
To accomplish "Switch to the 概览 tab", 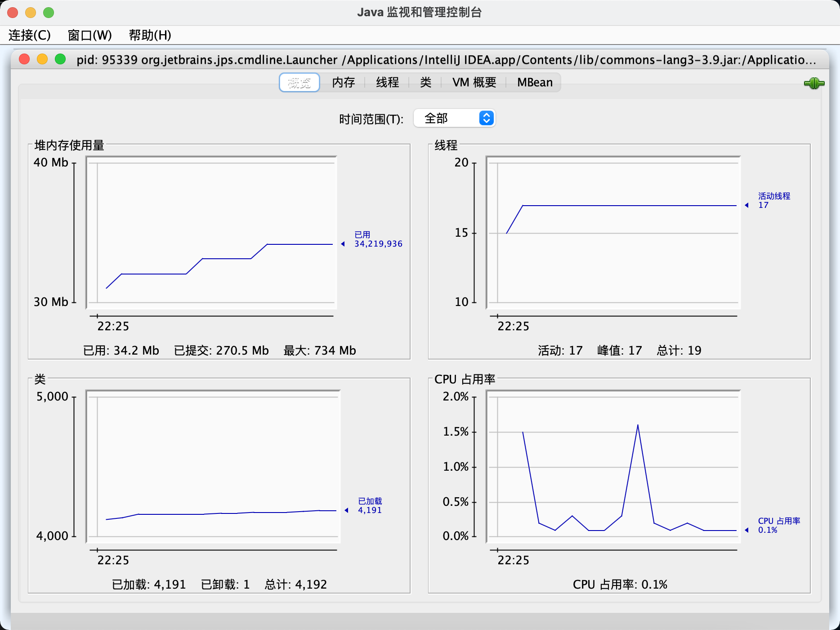I will coord(299,82).
